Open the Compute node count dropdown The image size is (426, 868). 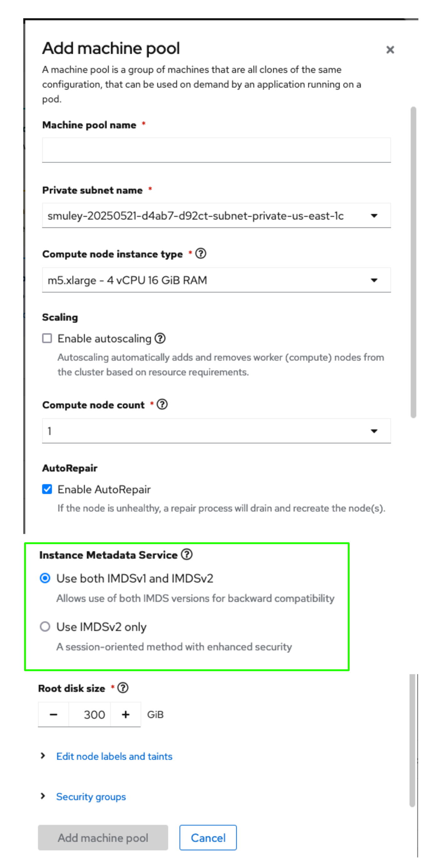click(216, 431)
